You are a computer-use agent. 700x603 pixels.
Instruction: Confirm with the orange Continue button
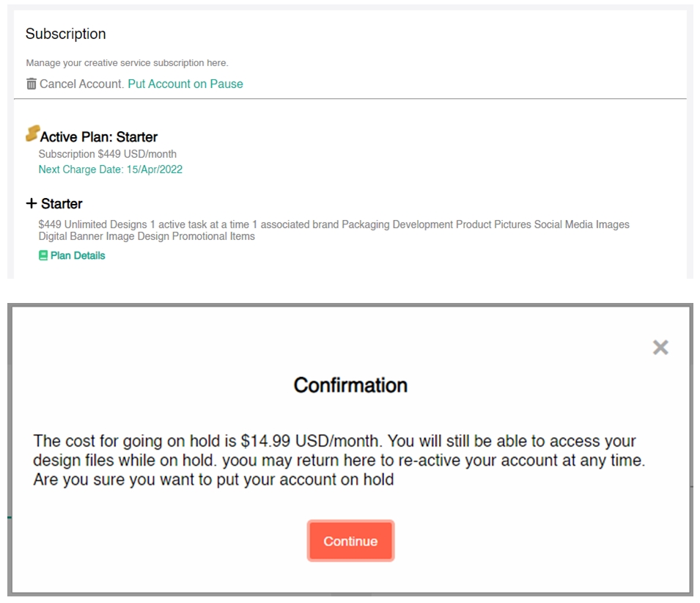click(x=350, y=541)
